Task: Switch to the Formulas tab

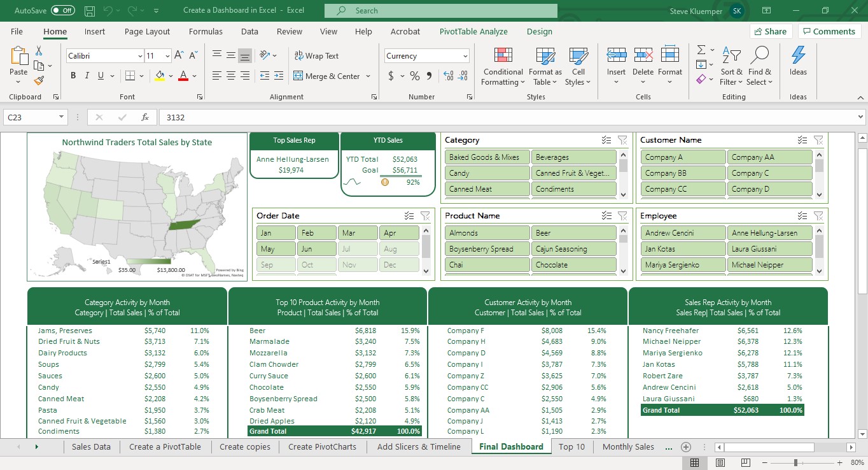Action: coord(206,31)
